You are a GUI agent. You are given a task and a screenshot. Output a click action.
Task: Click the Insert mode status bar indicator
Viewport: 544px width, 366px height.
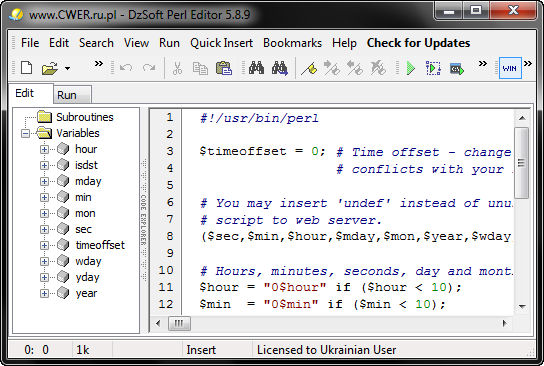point(201,350)
